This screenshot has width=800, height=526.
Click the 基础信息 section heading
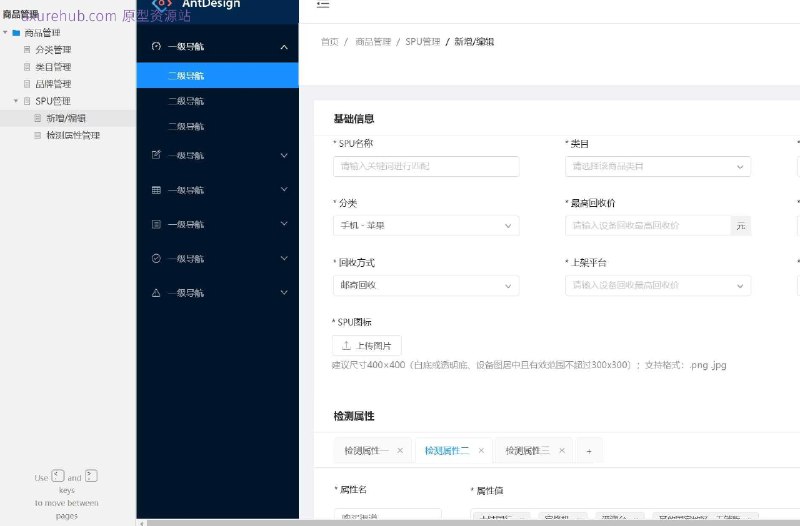(354, 119)
